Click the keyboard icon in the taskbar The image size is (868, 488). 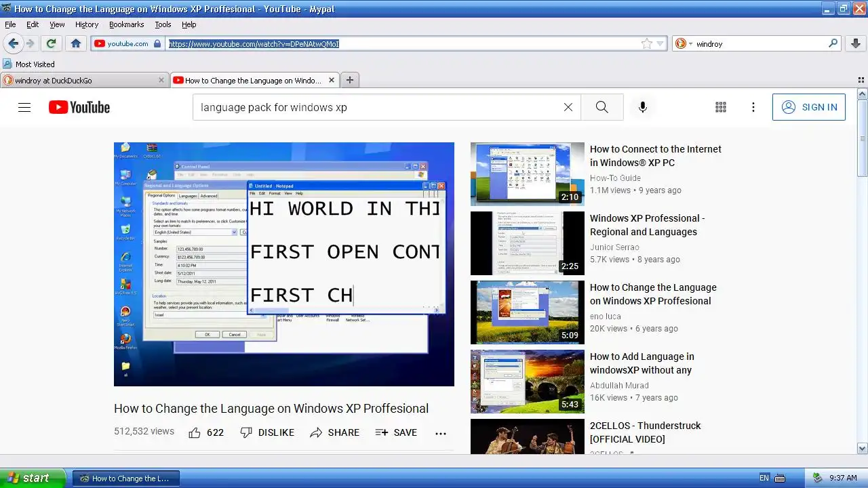(781, 478)
